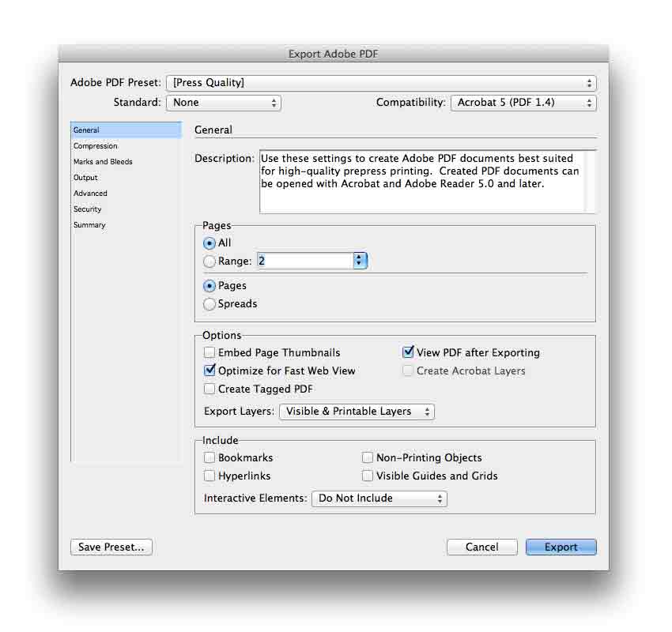This screenshot has width=672, height=632.
Task: Select the All pages radio button
Action: tap(210, 243)
